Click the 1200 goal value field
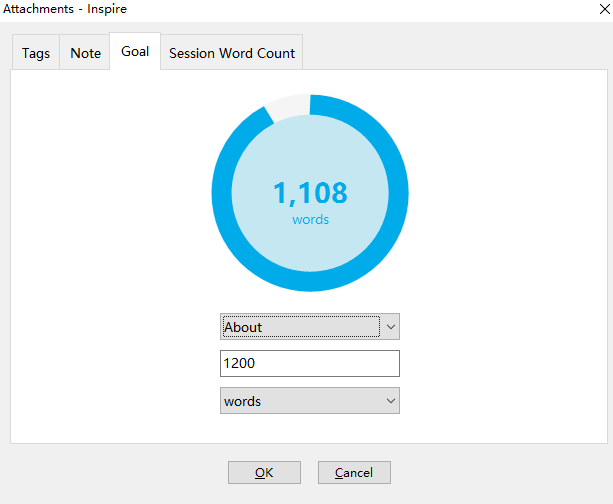Image resolution: width=613 pixels, height=504 pixels. (310, 363)
